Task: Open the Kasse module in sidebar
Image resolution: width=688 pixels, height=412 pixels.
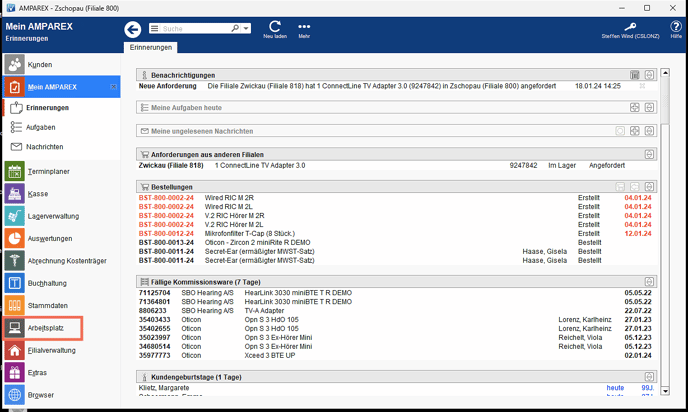Action: (x=38, y=193)
